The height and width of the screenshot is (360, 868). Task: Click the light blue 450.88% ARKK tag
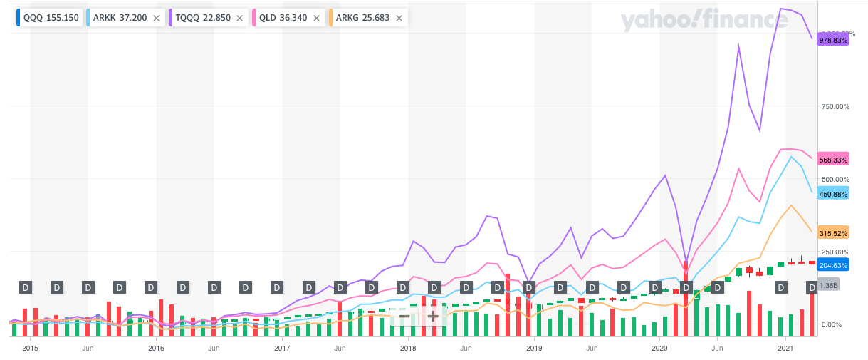click(834, 194)
